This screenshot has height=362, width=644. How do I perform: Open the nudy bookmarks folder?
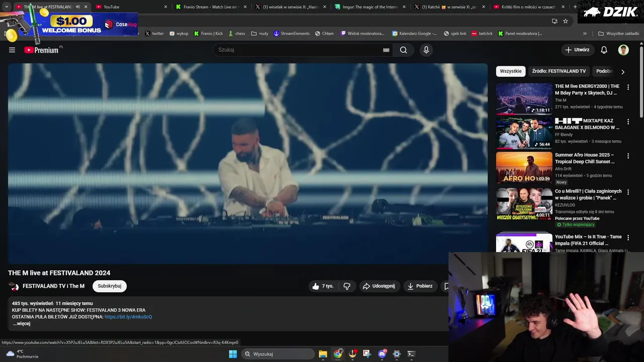260,34
